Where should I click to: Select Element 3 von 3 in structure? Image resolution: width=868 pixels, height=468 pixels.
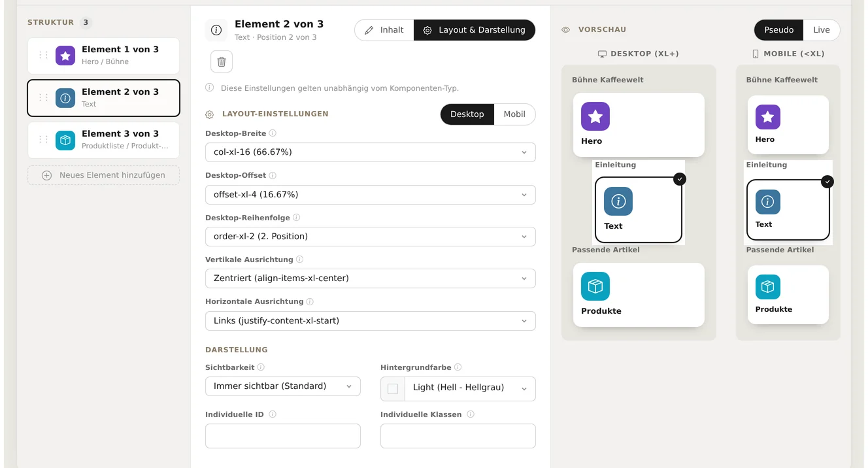pyautogui.click(x=103, y=140)
